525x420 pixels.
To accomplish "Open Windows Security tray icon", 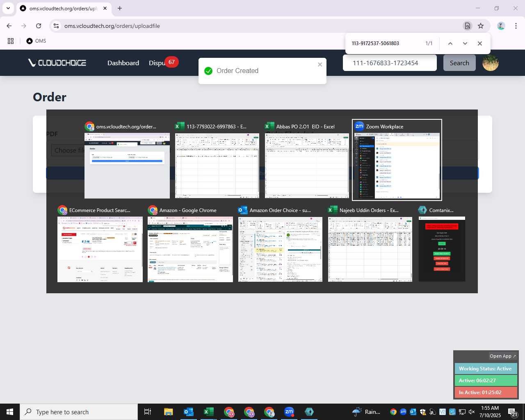I will pos(423,412).
